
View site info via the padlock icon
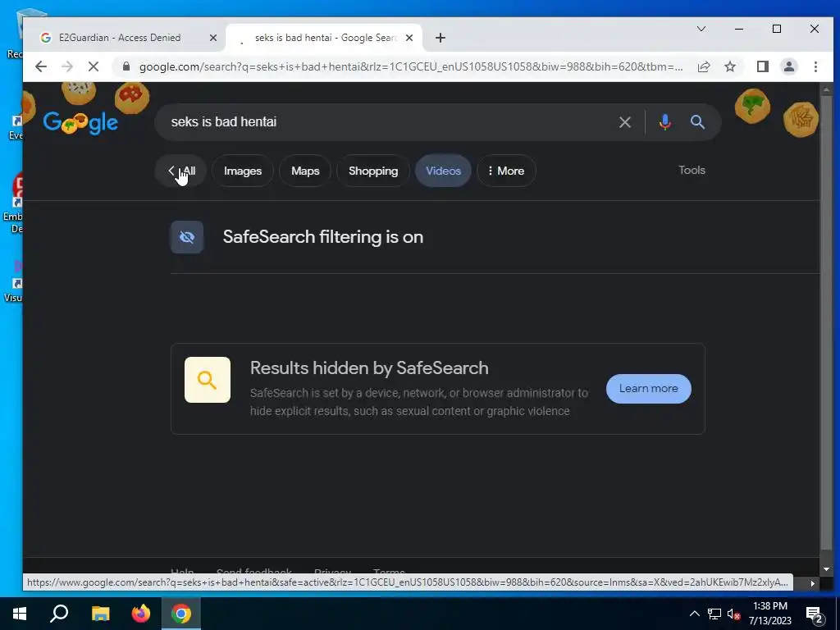(x=126, y=66)
